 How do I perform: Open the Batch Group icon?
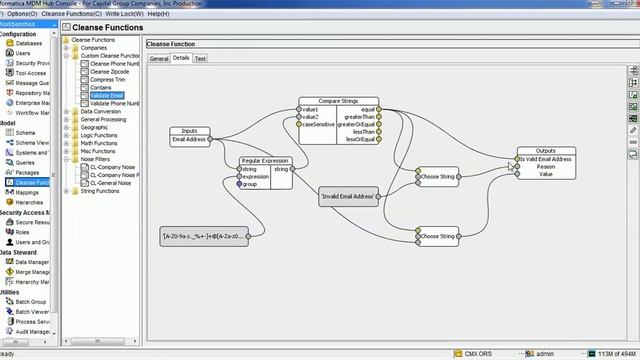[x=10, y=302]
